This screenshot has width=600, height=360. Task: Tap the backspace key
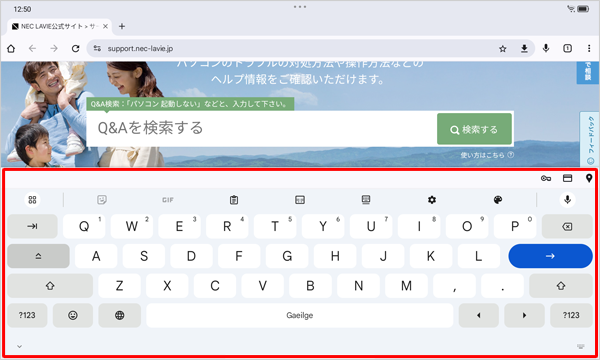(567, 226)
